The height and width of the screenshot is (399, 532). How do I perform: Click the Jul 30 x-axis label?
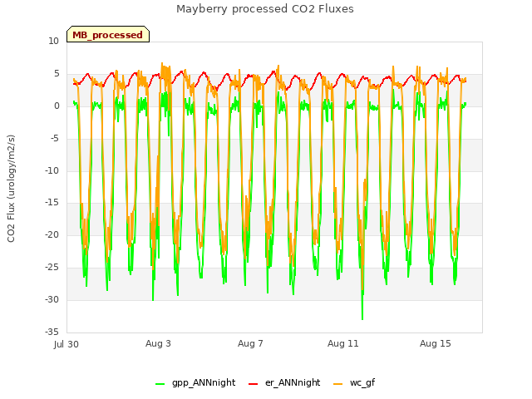(66, 344)
